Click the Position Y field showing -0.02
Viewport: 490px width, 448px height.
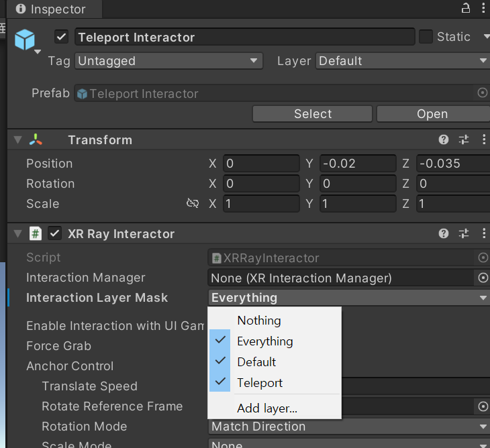[x=358, y=163]
